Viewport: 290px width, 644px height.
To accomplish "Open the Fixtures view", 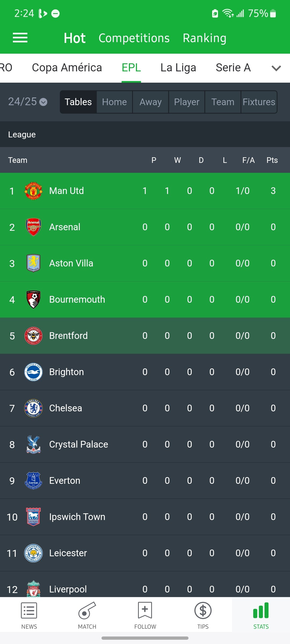I will click(x=259, y=102).
